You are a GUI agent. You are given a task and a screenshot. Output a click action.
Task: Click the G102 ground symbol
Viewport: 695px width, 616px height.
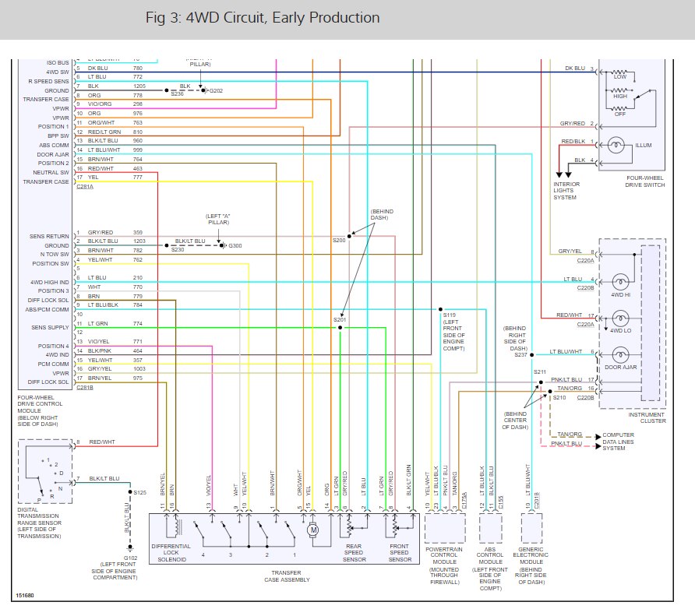(130, 549)
